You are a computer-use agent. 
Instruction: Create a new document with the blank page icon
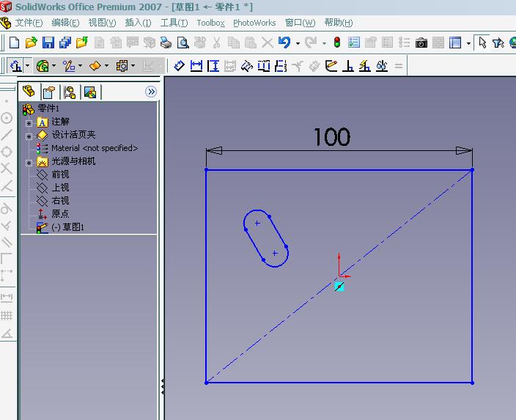[14, 43]
